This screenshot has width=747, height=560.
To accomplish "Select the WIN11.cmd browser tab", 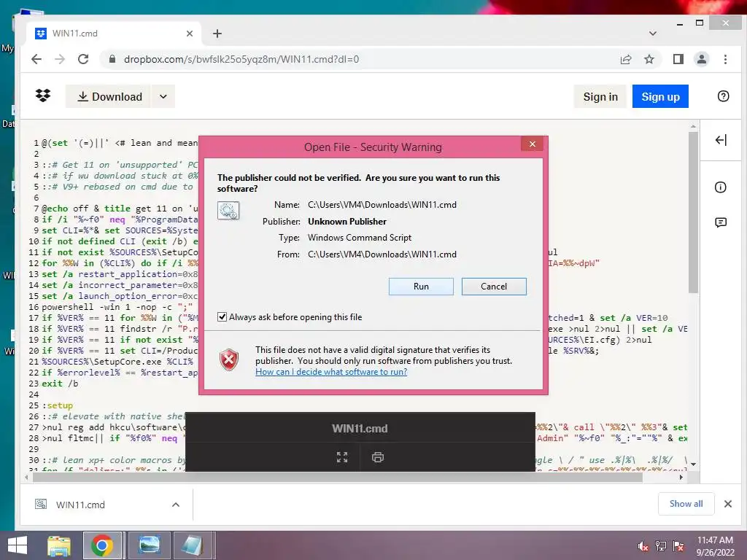I will pyautogui.click(x=115, y=34).
